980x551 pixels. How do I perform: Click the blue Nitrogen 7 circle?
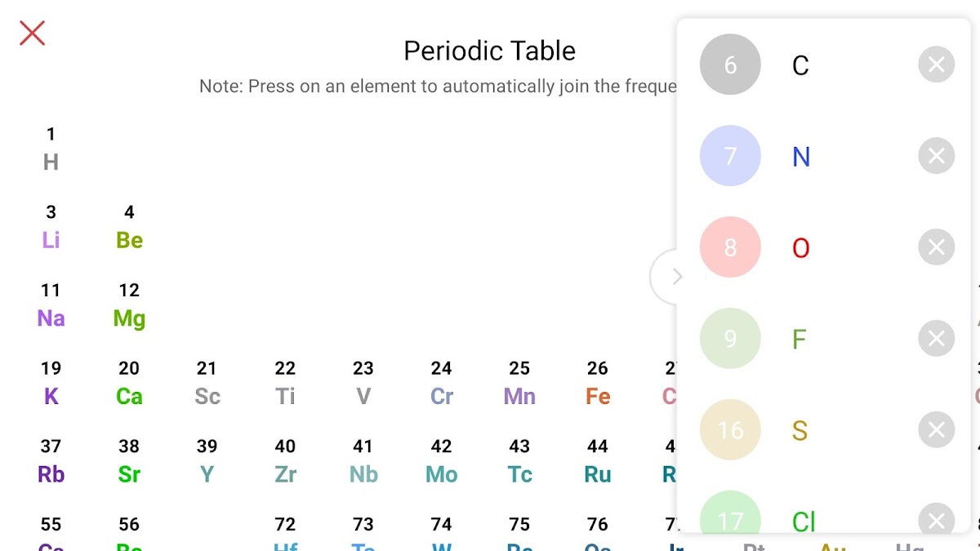pyautogui.click(x=730, y=156)
